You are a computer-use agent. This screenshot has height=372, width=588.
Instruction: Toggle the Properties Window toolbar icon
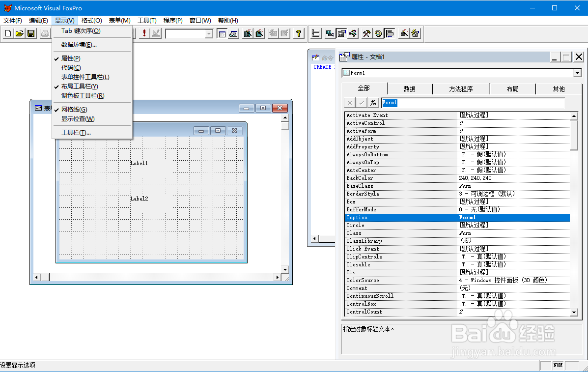pyautogui.click(x=341, y=33)
